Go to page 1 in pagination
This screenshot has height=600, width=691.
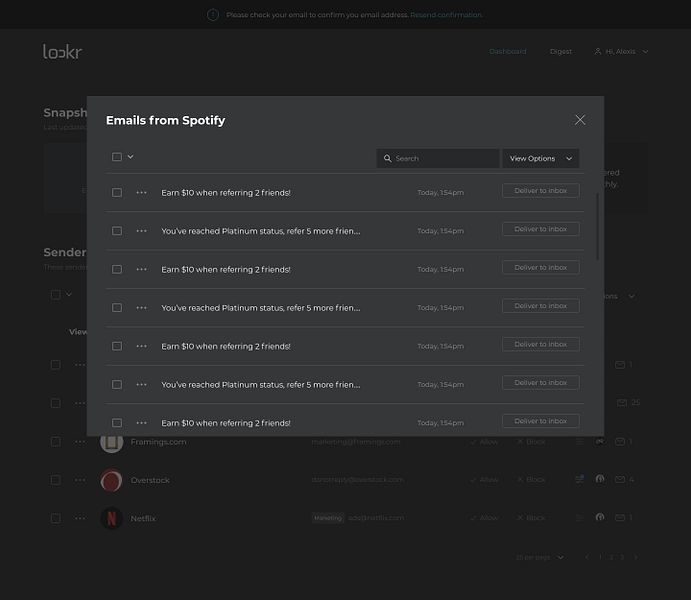click(600, 557)
